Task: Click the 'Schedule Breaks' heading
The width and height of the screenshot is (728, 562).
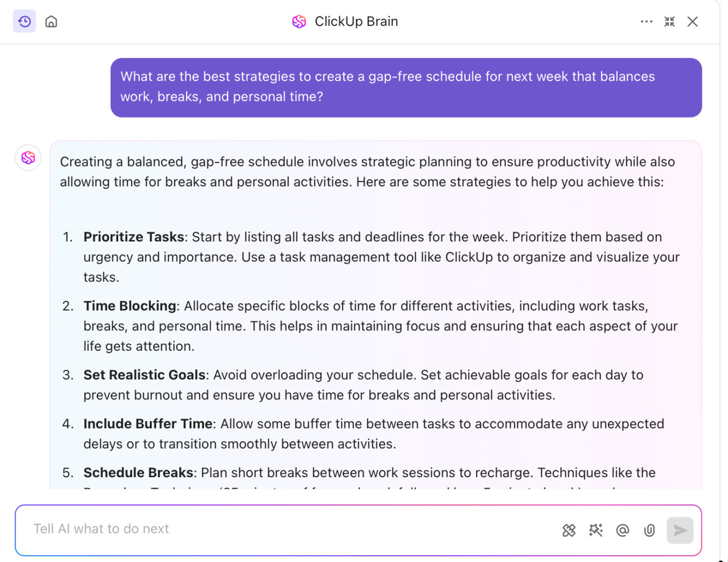Action: 138,473
